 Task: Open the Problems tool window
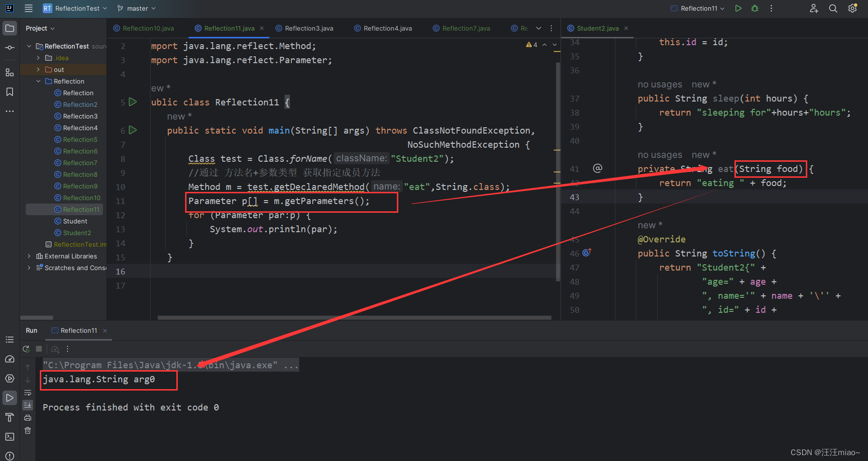point(10,456)
